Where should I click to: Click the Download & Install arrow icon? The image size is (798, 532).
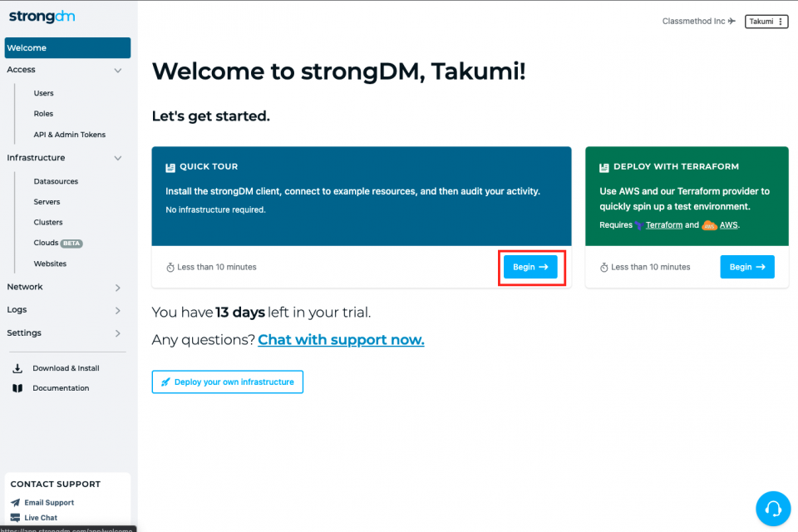[17, 368]
